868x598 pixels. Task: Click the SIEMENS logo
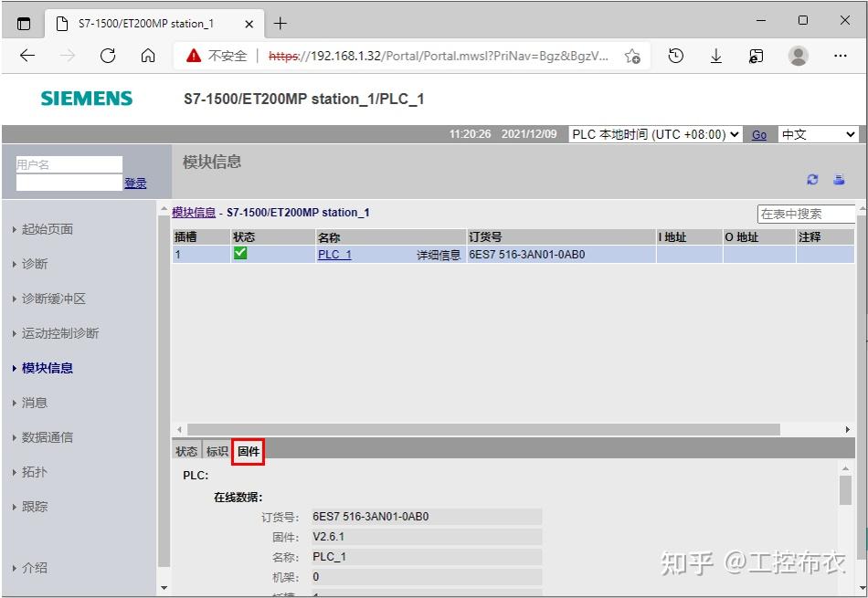(85, 99)
